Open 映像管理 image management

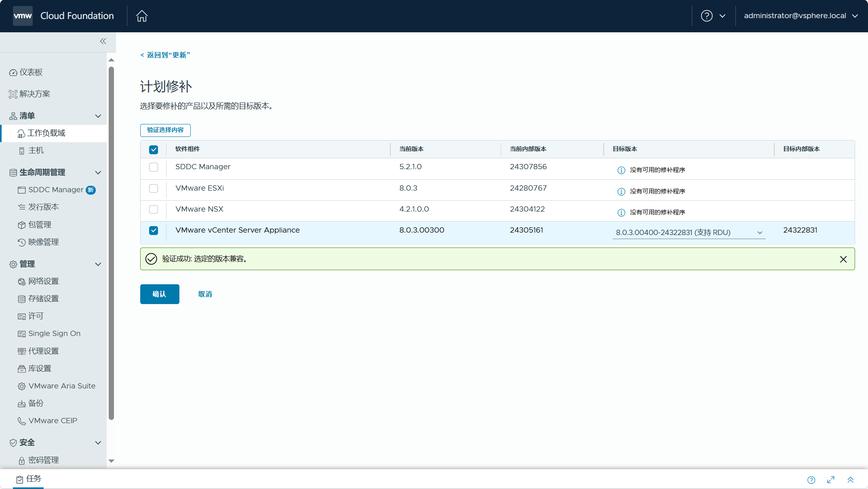click(38, 242)
